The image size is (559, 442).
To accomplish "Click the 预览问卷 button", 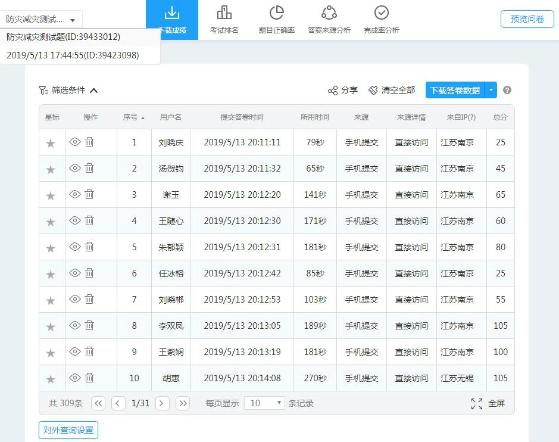I will pos(527,19).
